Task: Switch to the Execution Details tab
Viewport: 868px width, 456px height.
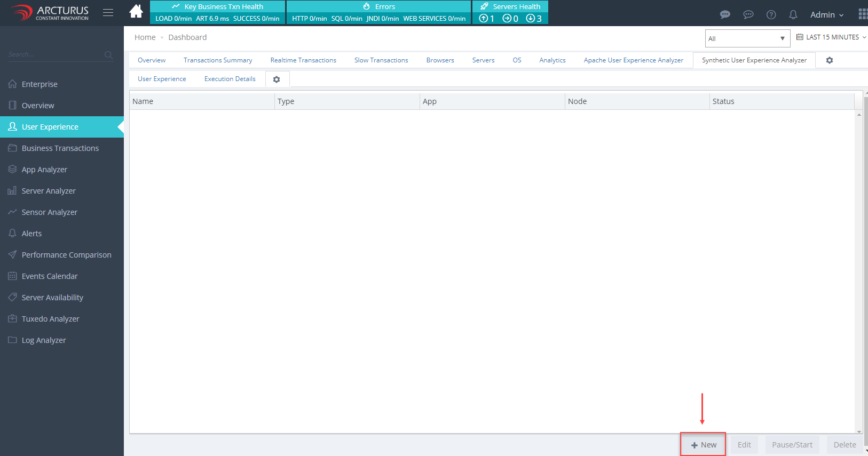Action: tap(230, 79)
